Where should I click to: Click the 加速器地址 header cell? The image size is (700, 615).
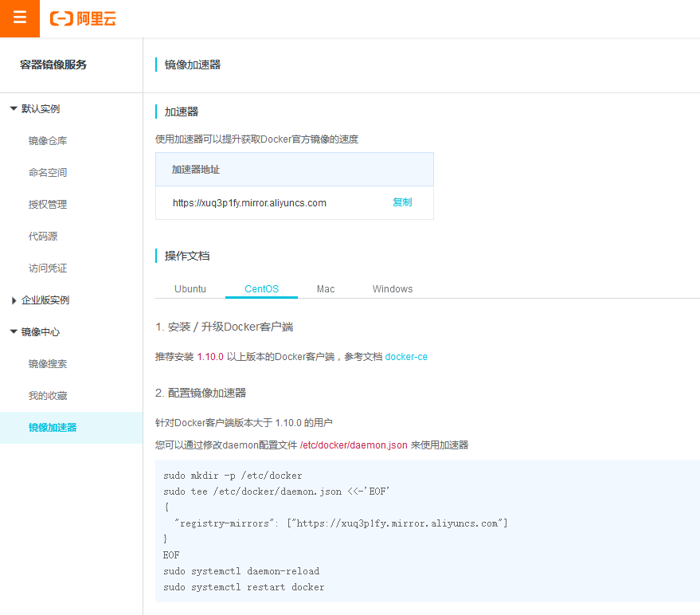(x=295, y=169)
